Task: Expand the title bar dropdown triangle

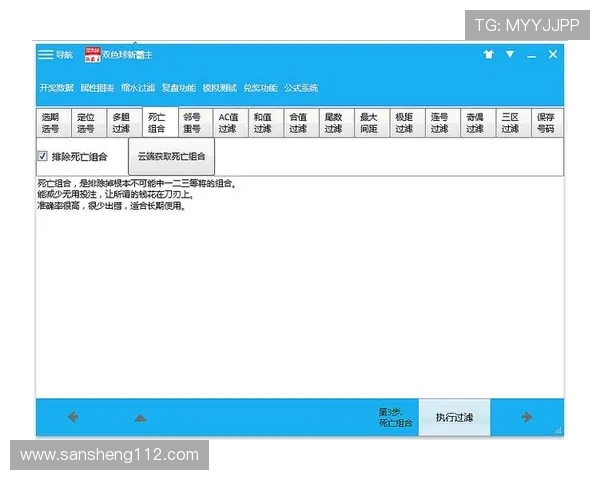Action: pyautogui.click(x=510, y=54)
